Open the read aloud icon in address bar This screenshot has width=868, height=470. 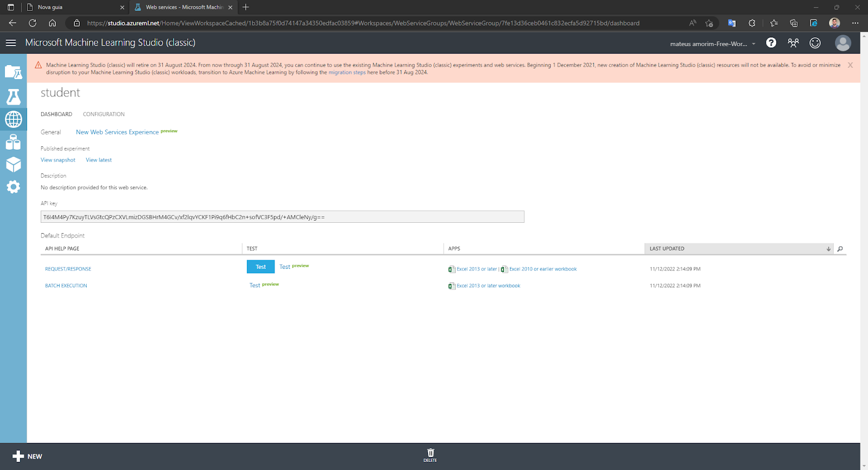pyautogui.click(x=692, y=23)
